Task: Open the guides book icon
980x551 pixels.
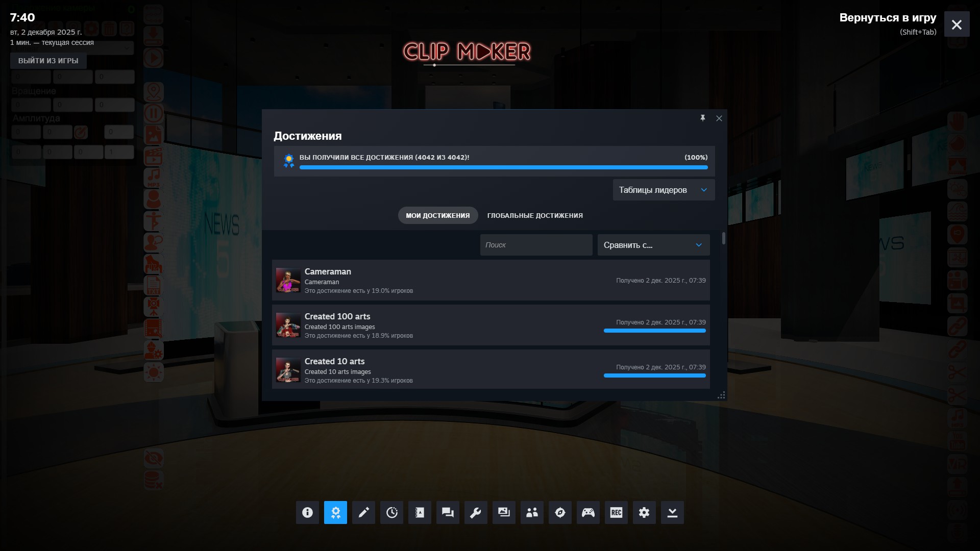Action: (420, 512)
